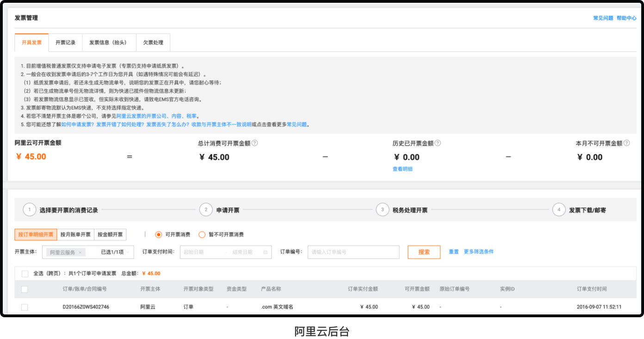The height and width of the screenshot is (339, 644).
Task: Open the 收款与开票主体不一致说明 link
Action: pyautogui.click(x=222, y=125)
